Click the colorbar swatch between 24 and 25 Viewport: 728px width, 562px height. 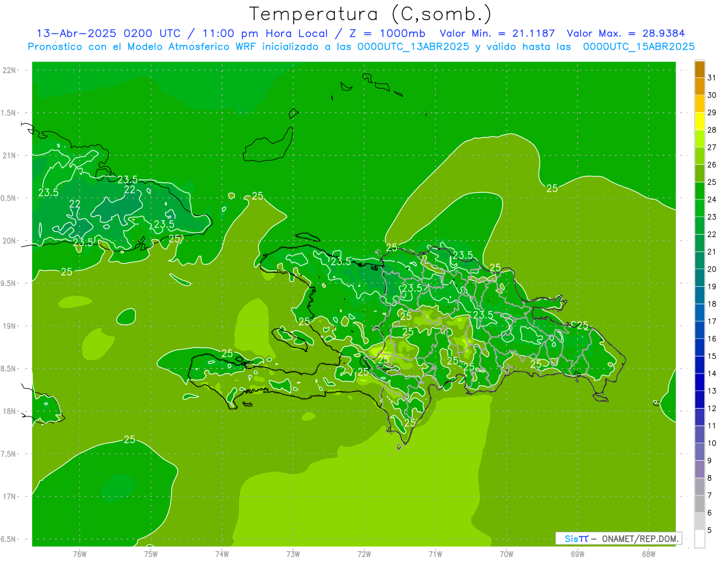click(699, 191)
